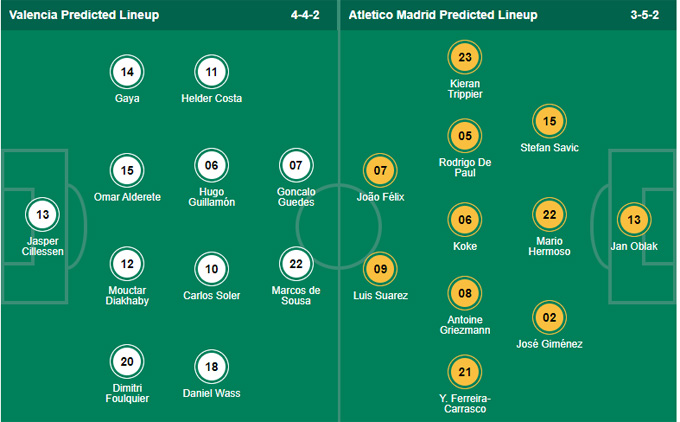Select Y. Ferreira-Carrasco's number 21 icon
The image size is (680, 422).
click(465, 372)
